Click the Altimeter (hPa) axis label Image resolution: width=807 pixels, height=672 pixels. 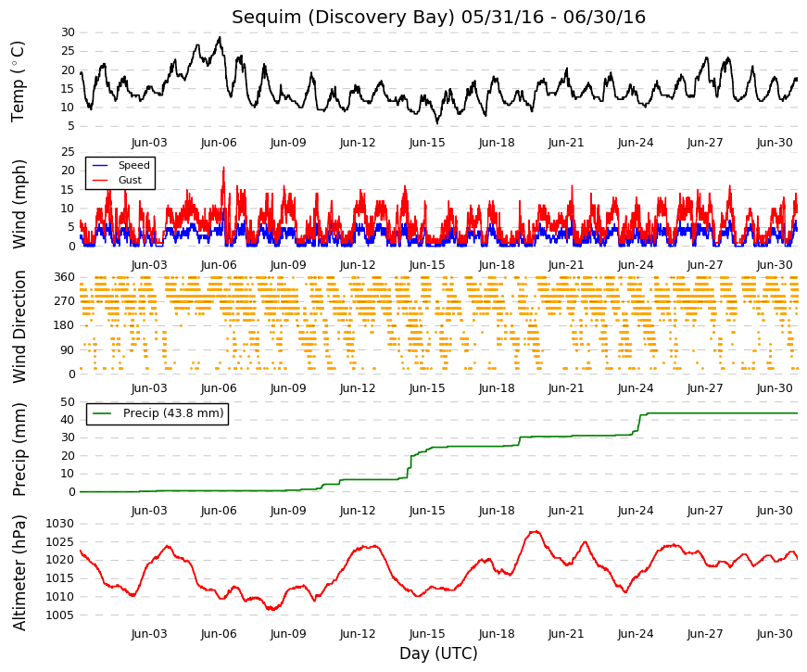(18, 572)
